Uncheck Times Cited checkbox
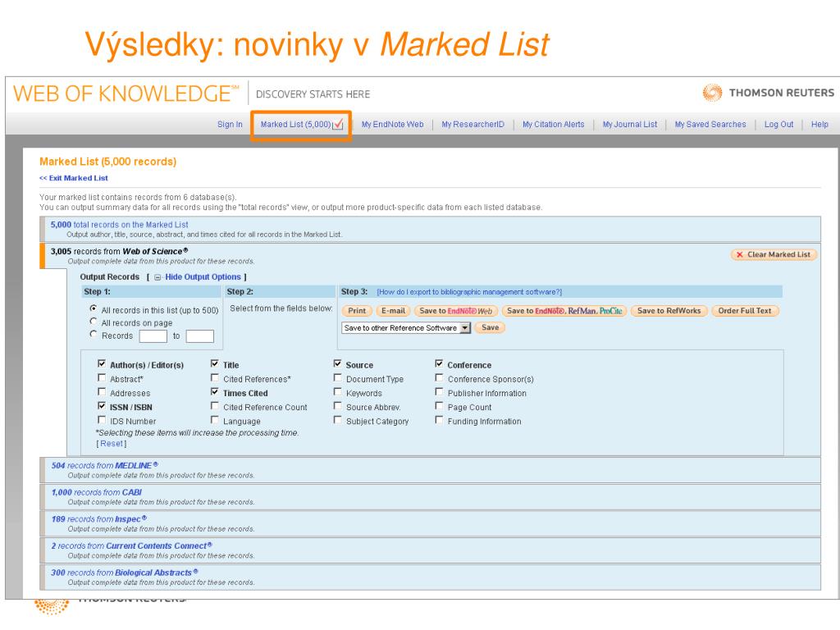840x630 pixels. click(x=215, y=391)
